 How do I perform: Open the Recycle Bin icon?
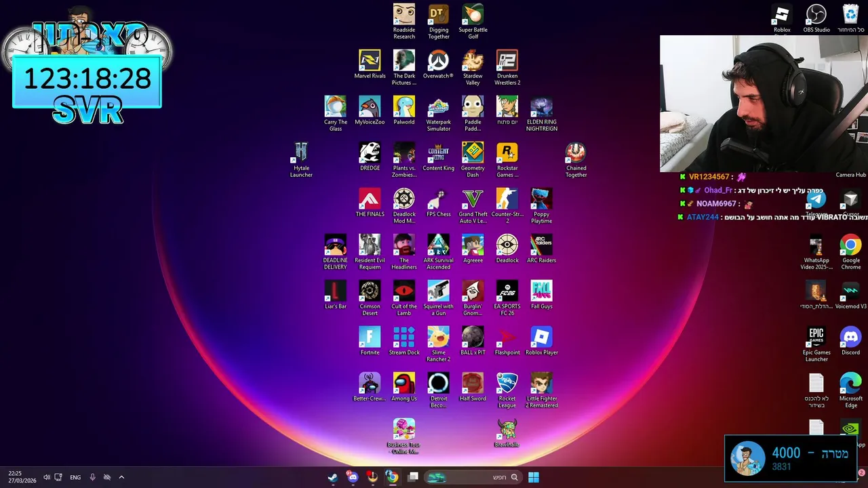click(850, 18)
